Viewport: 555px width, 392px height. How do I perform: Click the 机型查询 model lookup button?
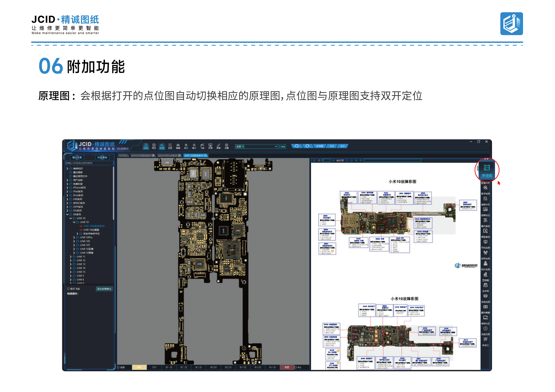pyautogui.click(x=102, y=158)
